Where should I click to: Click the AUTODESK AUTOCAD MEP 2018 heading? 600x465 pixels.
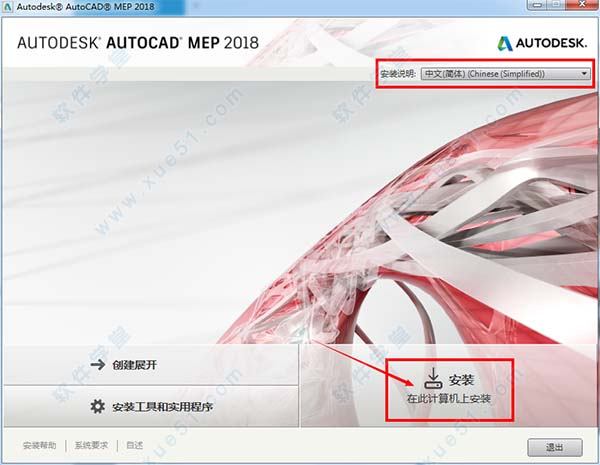tap(138, 43)
